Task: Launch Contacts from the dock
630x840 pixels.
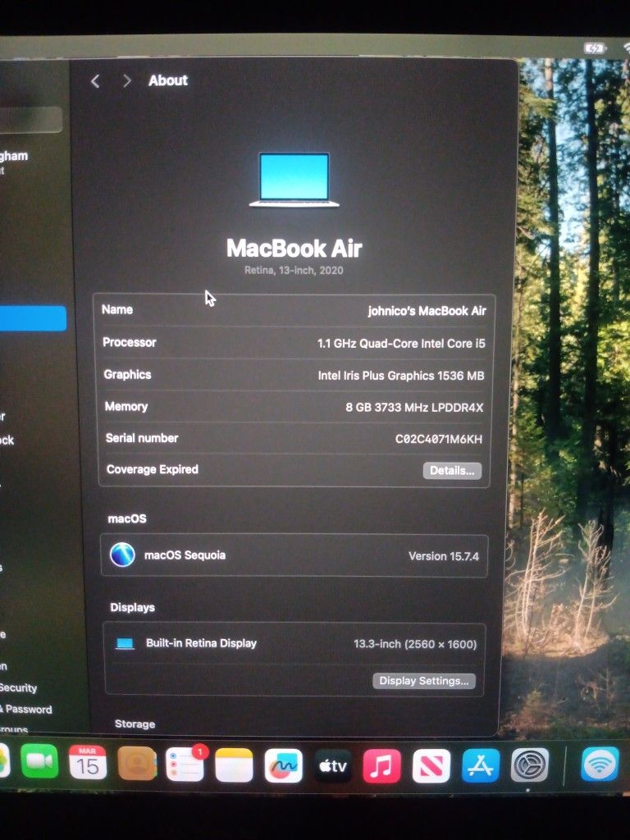Action: click(x=136, y=764)
